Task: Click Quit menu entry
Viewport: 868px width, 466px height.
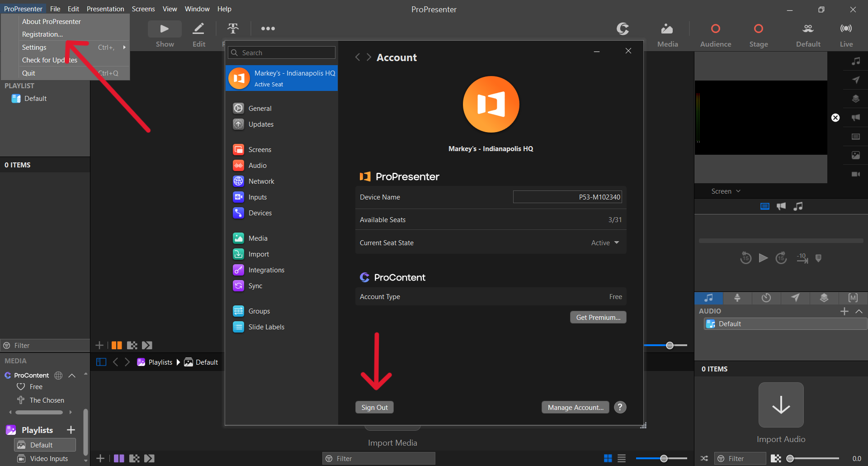Action: click(28, 73)
